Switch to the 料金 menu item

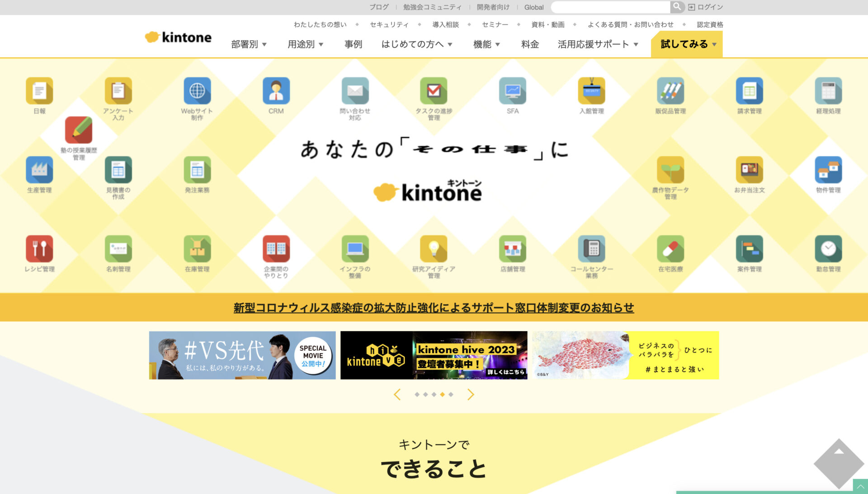pos(529,44)
